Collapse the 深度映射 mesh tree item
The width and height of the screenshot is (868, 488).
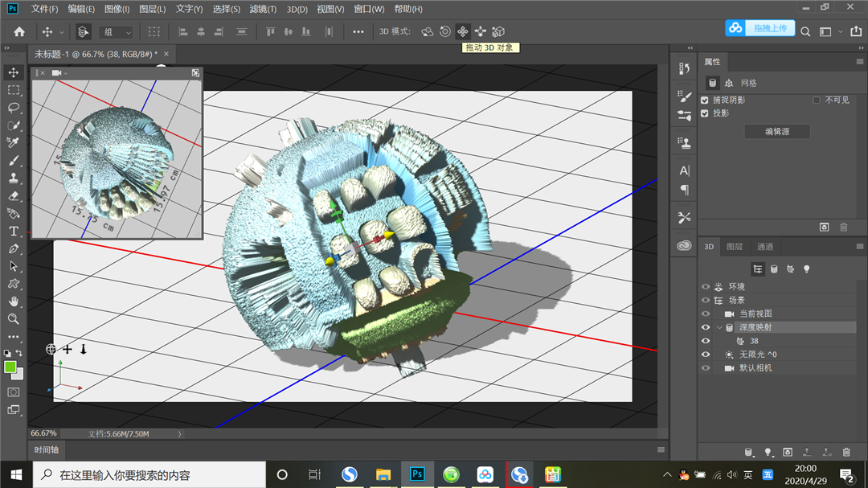click(x=719, y=328)
